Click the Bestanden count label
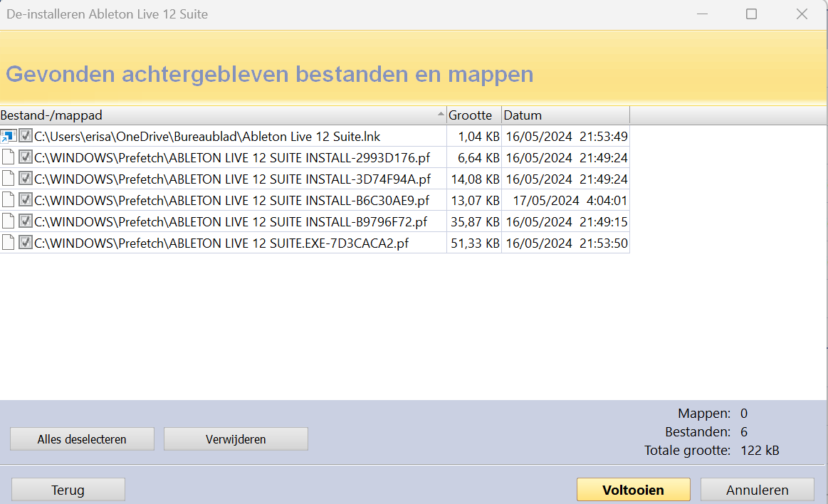 pyautogui.click(x=698, y=431)
